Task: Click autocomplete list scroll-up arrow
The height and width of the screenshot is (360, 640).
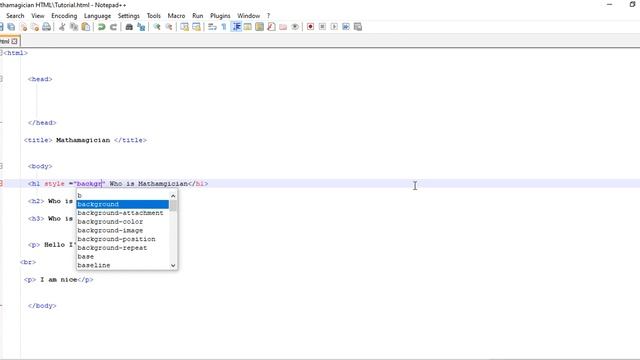Action: (173, 196)
